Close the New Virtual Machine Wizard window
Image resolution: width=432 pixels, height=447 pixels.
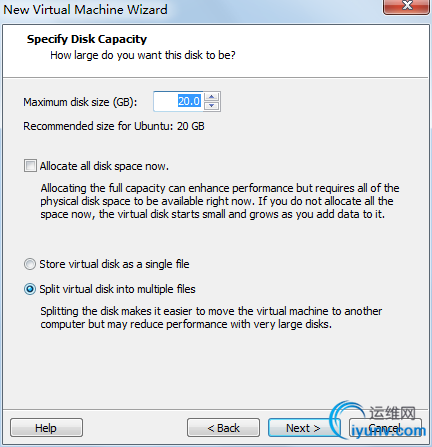(406, 6)
